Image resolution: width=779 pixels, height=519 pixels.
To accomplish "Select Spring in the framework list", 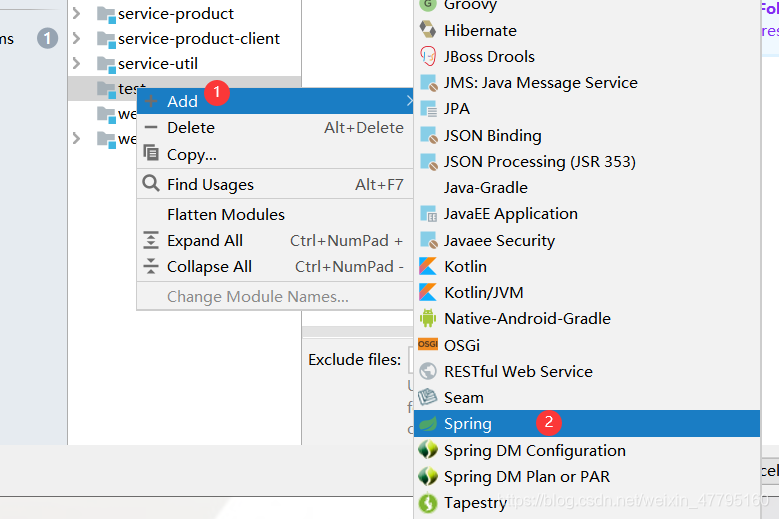I will coord(587,424).
